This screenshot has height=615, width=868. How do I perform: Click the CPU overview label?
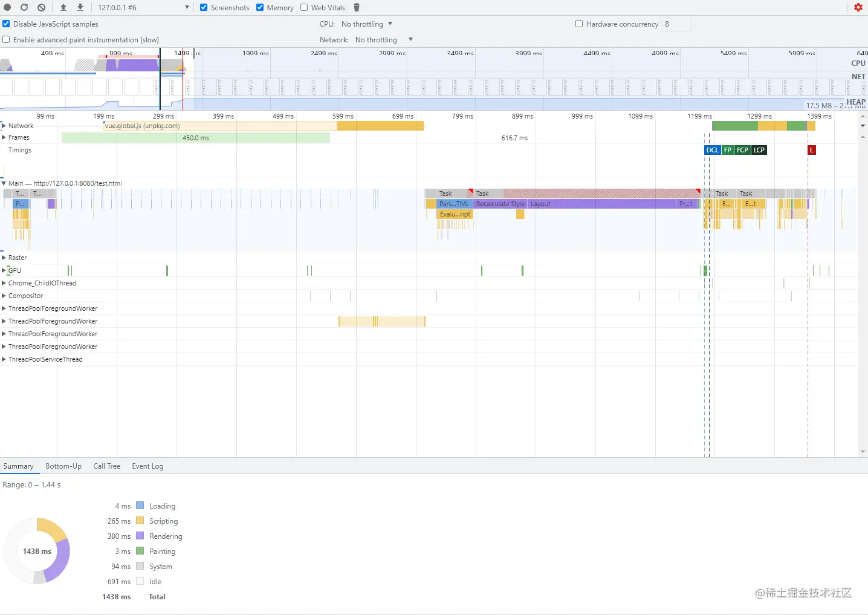click(858, 63)
